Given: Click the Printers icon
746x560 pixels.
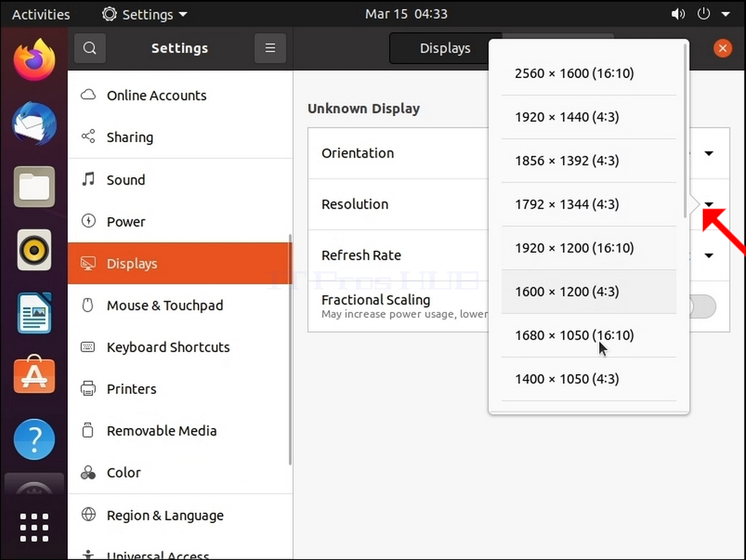Looking at the screenshot, I should [88, 389].
